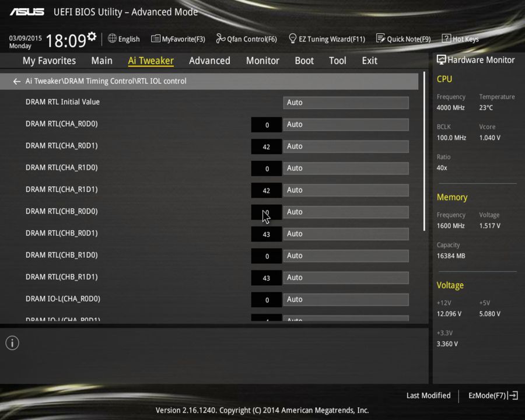This screenshot has width=525, height=420.
Task: Open Qfan Control from the top toolbar
Action: coord(246,38)
